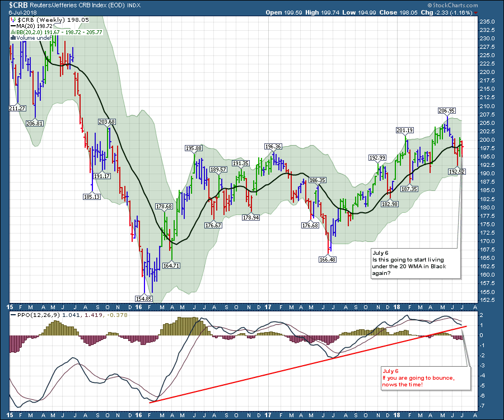Click the -7 PPO axis value
This screenshot has width=504, height=420.
pyautogui.click(x=482, y=406)
